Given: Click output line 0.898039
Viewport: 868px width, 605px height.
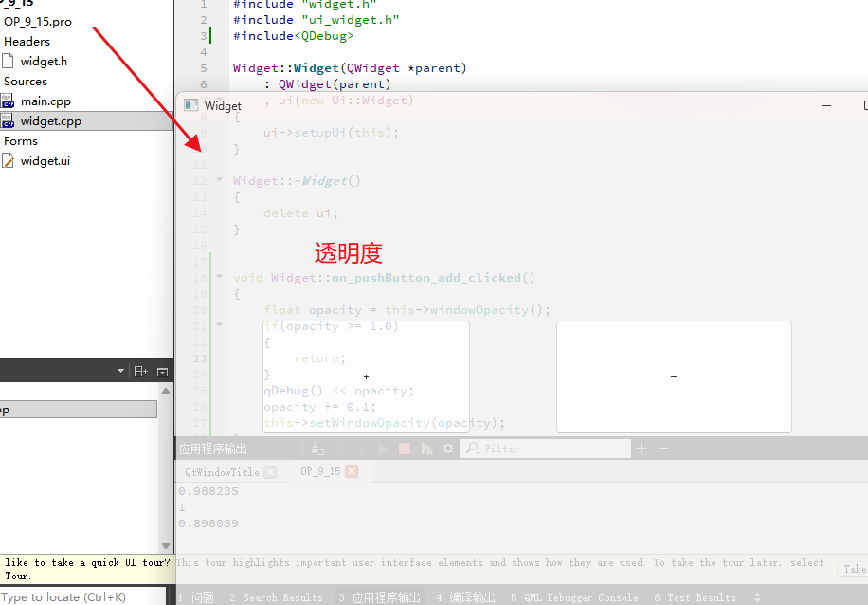Looking at the screenshot, I should pyautogui.click(x=208, y=523).
